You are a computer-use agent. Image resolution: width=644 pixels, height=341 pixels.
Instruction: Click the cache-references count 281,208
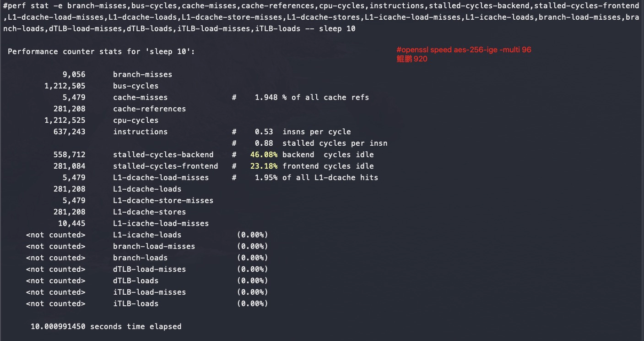coord(69,109)
